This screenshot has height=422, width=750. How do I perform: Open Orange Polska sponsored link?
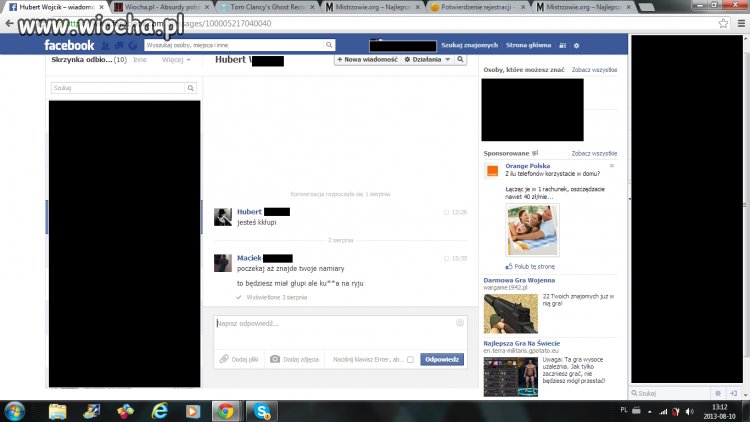tap(528, 166)
